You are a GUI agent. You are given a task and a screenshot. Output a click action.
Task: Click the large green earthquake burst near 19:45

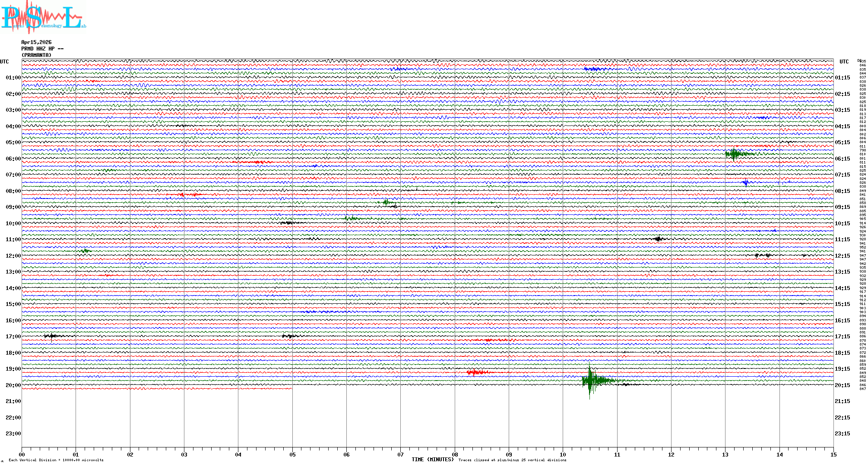pyautogui.click(x=591, y=380)
